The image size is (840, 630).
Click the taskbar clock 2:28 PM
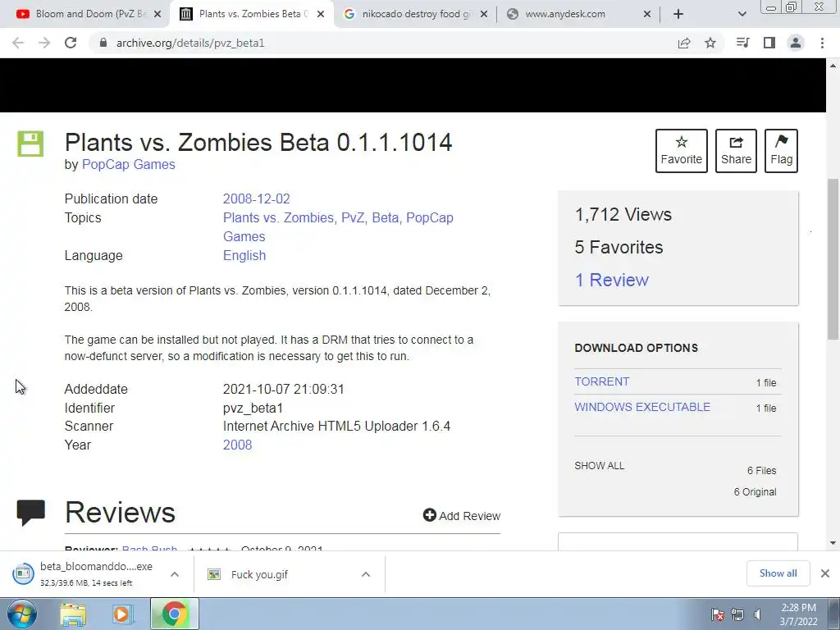(x=799, y=614)
